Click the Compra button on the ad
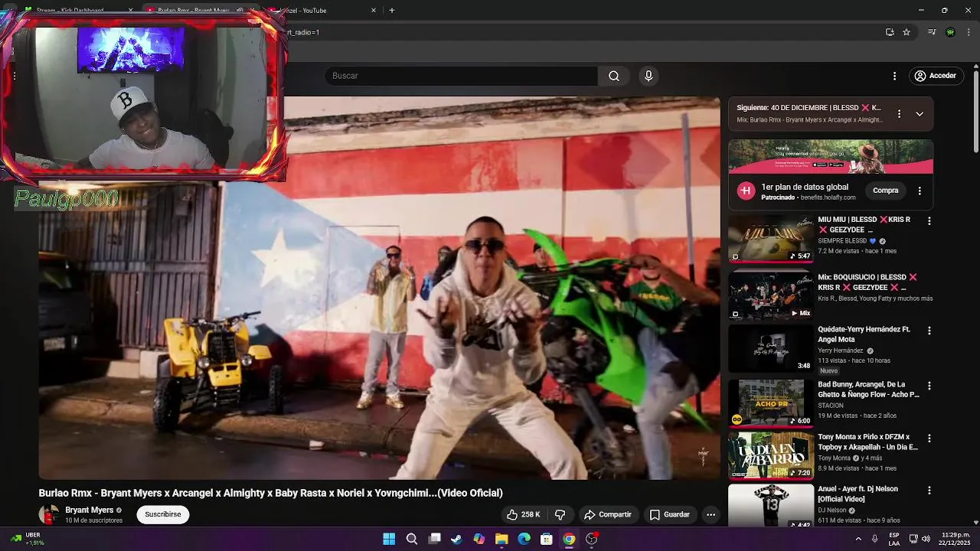This screenshot has width=980, height=551. point(885,191)
